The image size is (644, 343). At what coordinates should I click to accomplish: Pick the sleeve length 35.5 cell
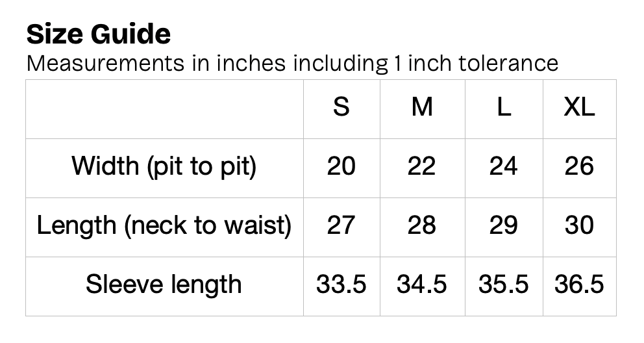pos(503,285)
